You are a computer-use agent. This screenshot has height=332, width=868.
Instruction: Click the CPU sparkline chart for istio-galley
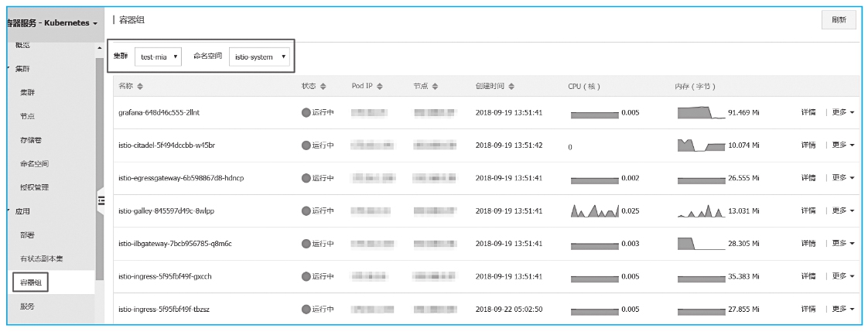pos(595,210)
